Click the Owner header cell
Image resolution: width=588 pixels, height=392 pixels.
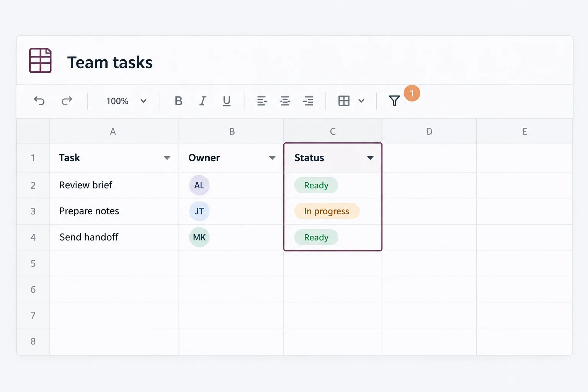click(231, 158)
